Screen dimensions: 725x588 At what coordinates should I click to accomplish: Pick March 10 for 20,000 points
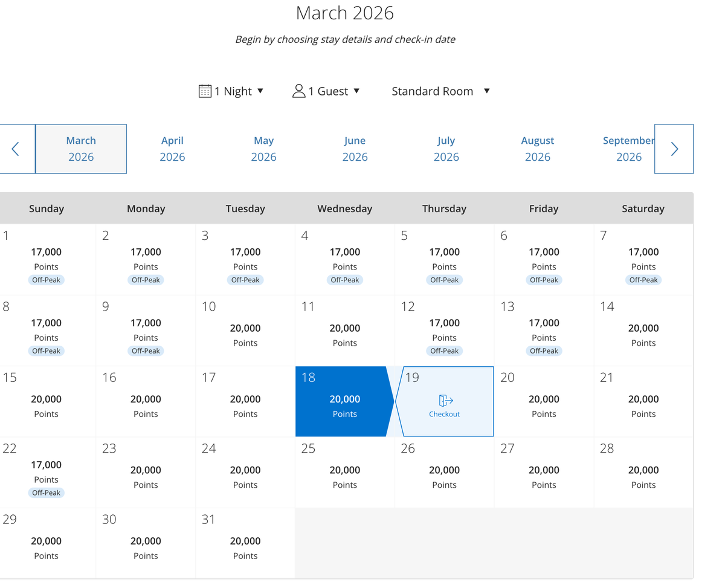coord(245,331)
